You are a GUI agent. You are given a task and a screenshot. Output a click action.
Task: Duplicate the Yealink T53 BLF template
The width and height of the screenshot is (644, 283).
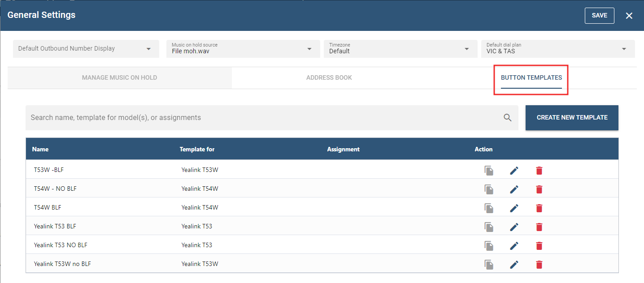489,227
